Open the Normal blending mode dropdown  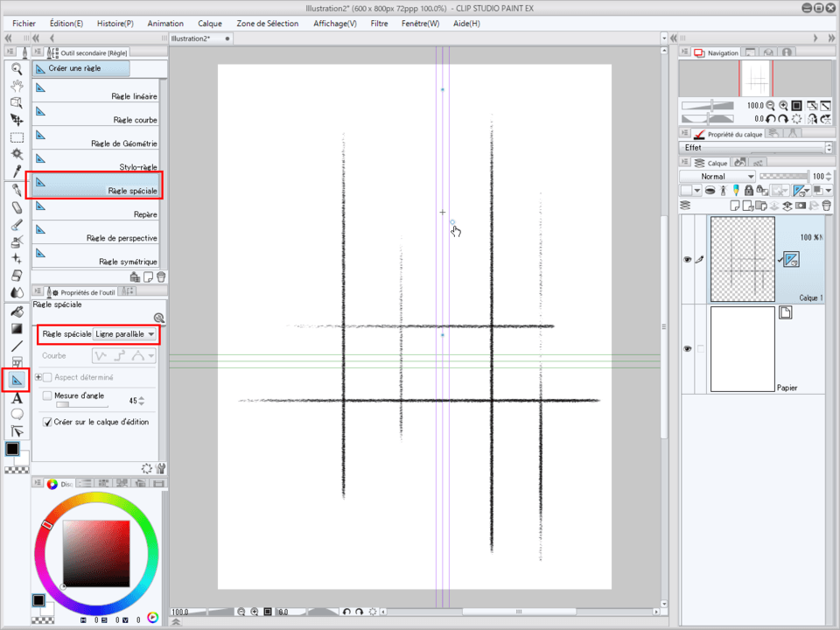click(717, 177)
